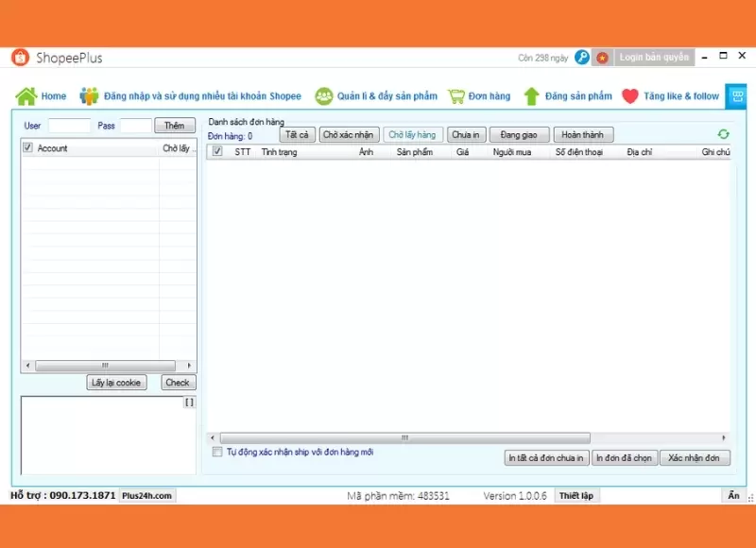The image size is (756, 548).
Task: Click the Địa chỉ column header
Action: coord(640,152)
